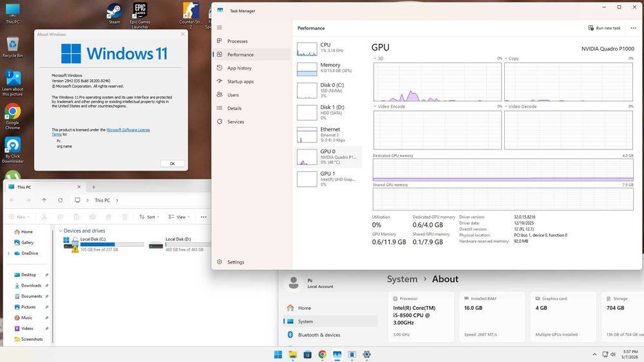Open Settings gear on the taskbar
This screenshot has height=362, width=644.
pos(367,354)
